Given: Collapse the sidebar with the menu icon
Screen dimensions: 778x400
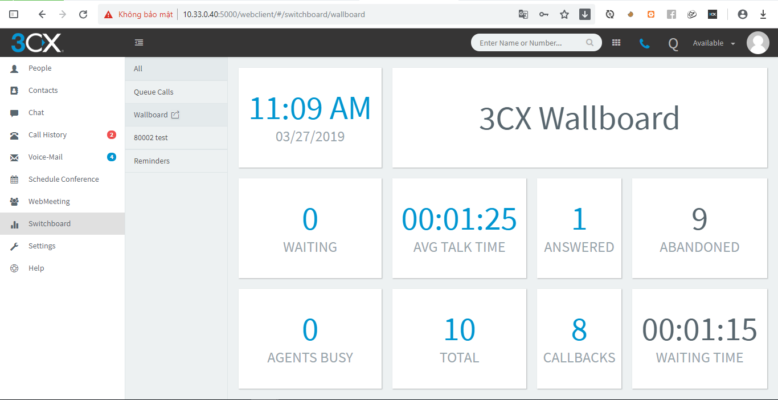Looking at the screenshot, I should tap(138, 43).
